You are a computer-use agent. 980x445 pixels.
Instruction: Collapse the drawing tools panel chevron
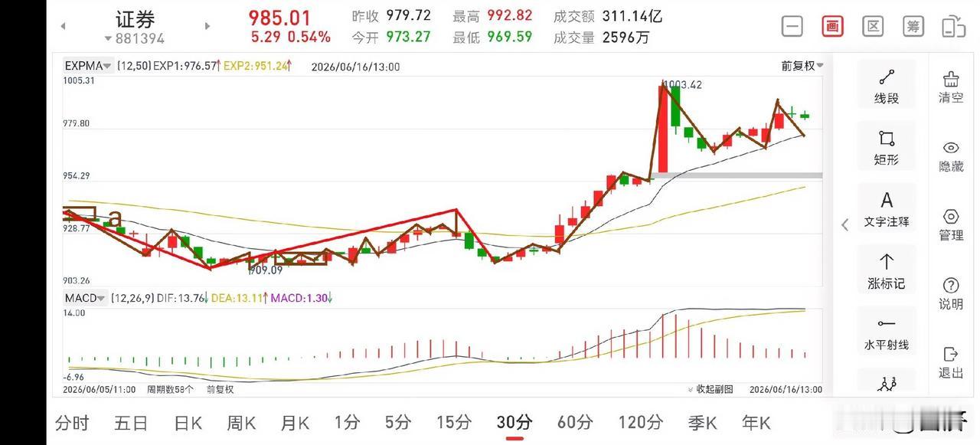(x=844, y=224)
